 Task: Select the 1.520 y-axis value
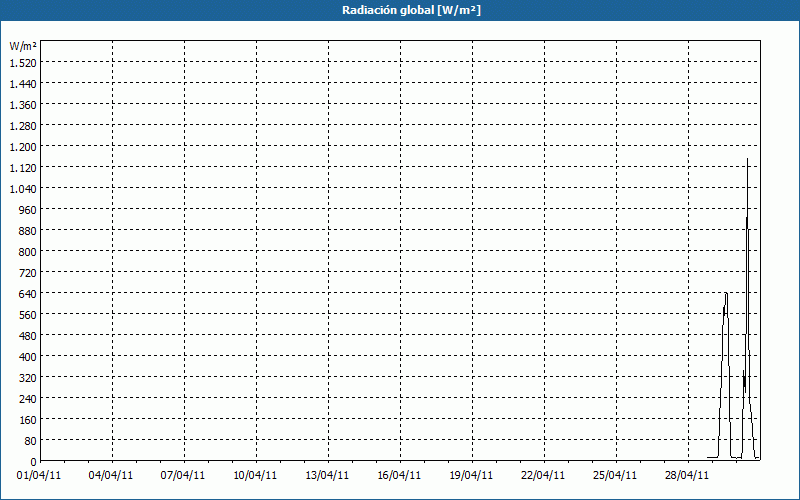point(23,62)
